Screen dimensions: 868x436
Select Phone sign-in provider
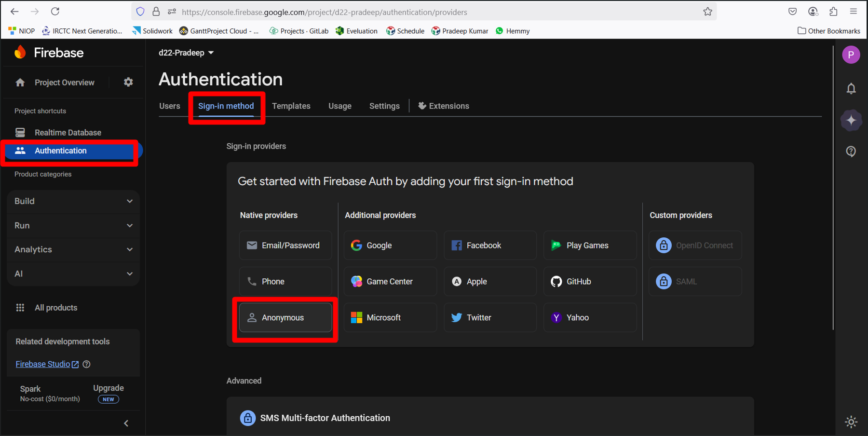click(285, 281)
